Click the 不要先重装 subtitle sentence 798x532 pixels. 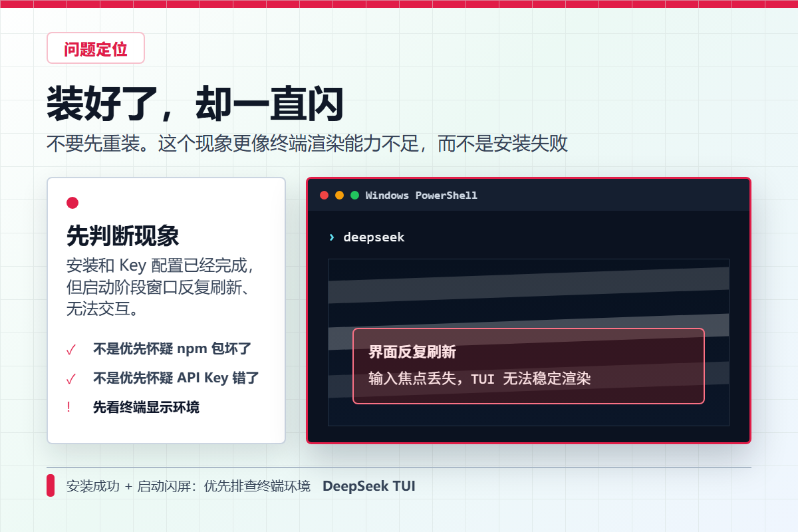307,144
